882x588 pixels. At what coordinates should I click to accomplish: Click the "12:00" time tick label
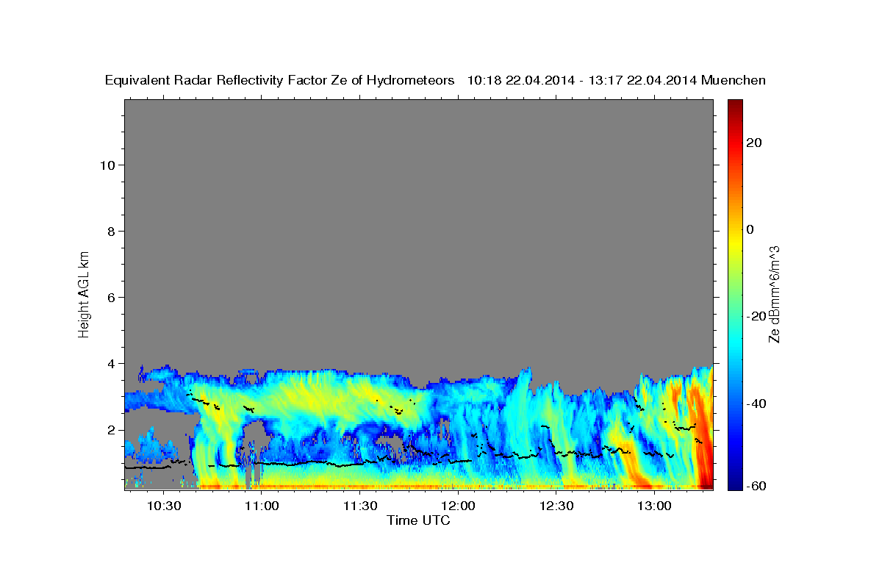pyautogui.click(x=458, y=506)
